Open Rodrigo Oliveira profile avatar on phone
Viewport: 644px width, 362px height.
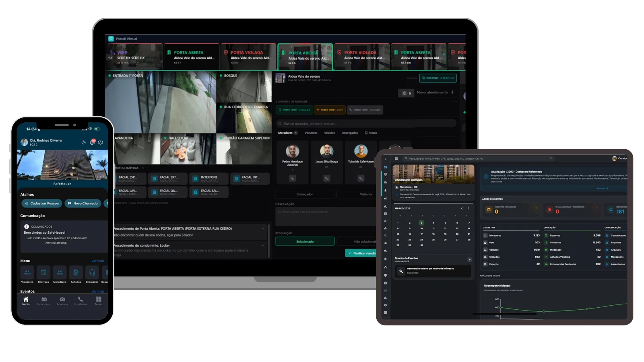point(24,142)
